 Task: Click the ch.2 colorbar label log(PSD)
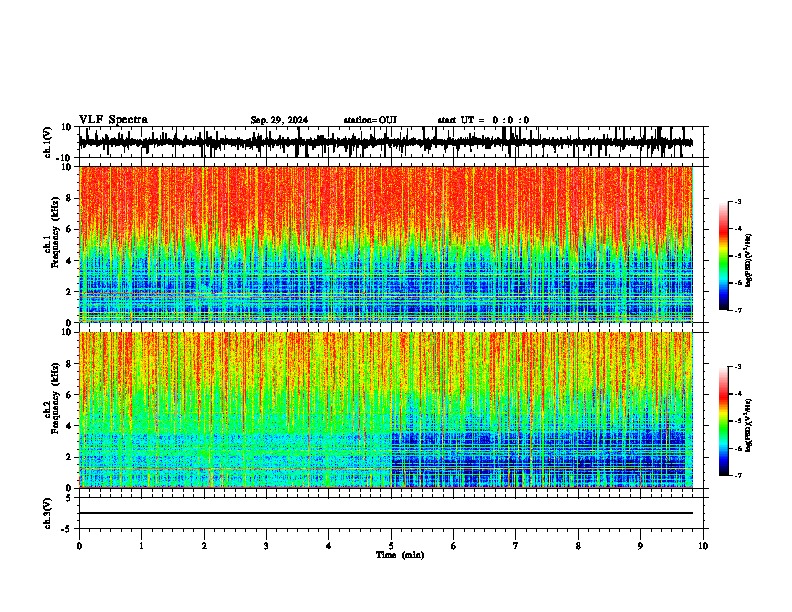tap(749, 425)
